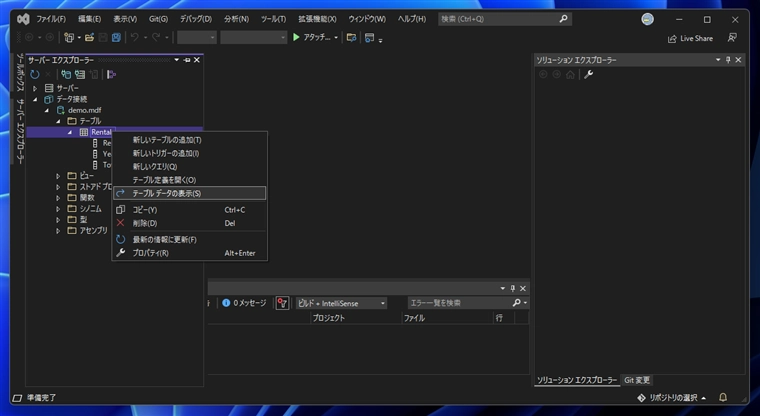
Task: Select テーブル データの表示(S) in context menu
Action: 190,193
